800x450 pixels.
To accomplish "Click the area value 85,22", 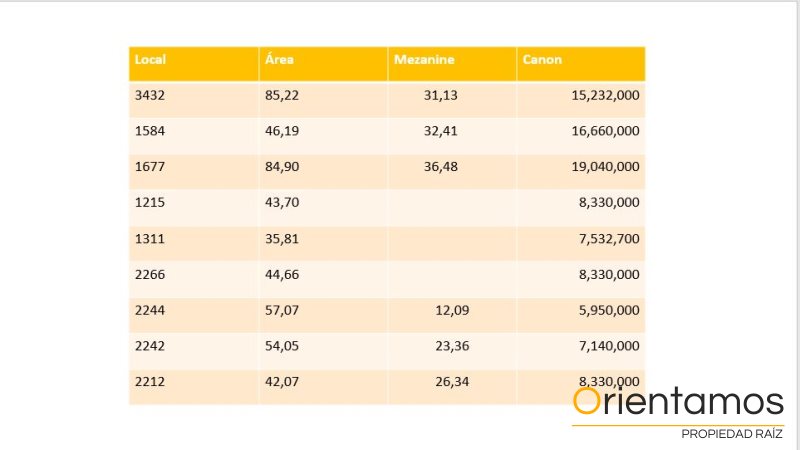I will click(x=282, y=95).
